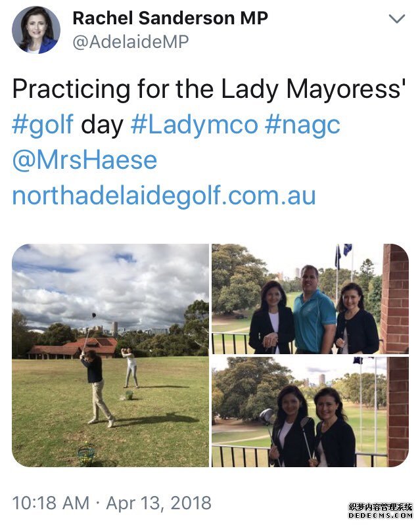This screenshot has width=420, height=525.
Task: Click the display name Rachel Sanderson MP
Action: point(170,18)
